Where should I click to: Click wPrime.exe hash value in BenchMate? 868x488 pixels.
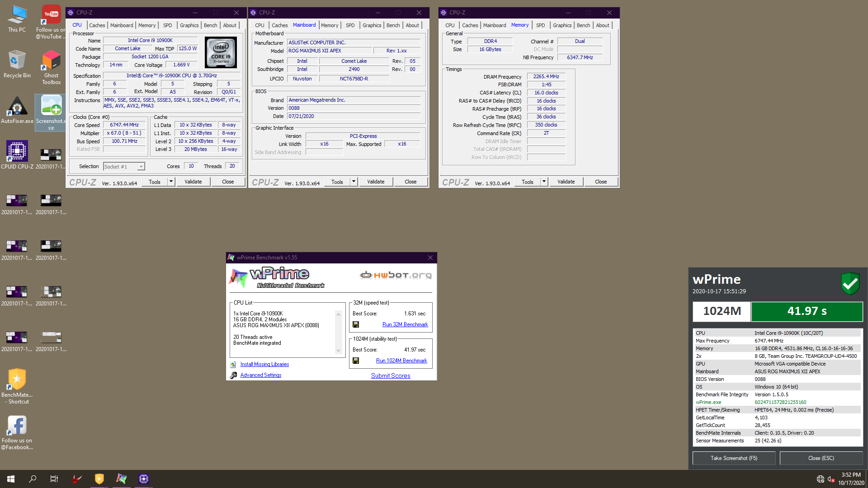pyautogui.click(x=780, y=402)
